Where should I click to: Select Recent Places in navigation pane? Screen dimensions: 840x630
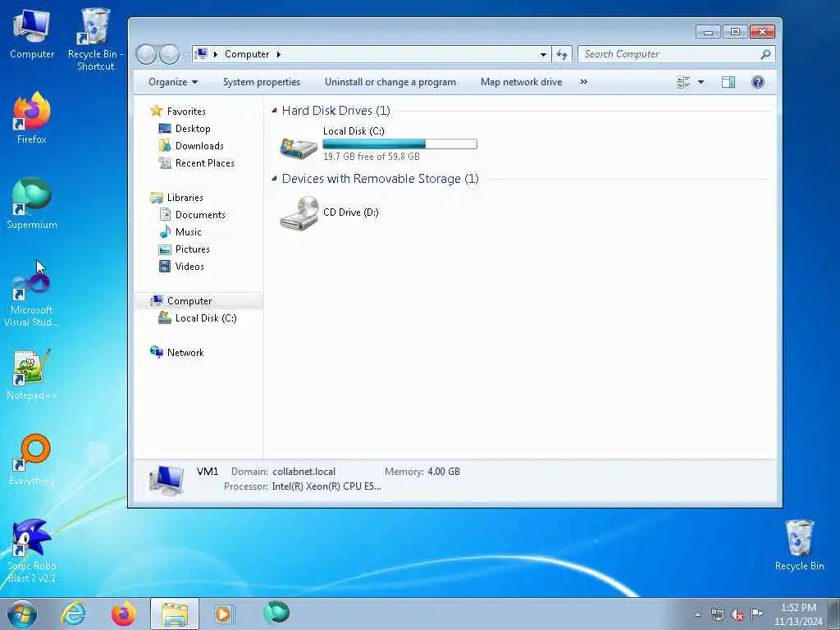coord(204,163)
